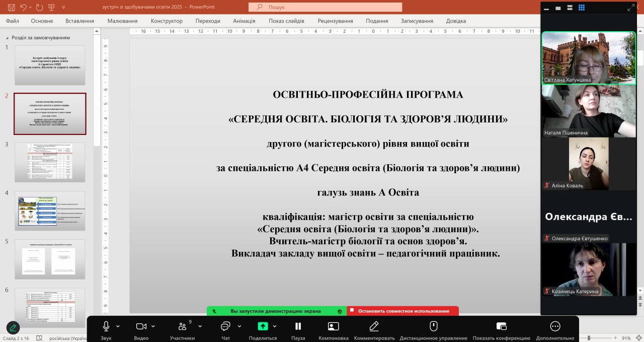Open the Записування ribbon tab

417,21
